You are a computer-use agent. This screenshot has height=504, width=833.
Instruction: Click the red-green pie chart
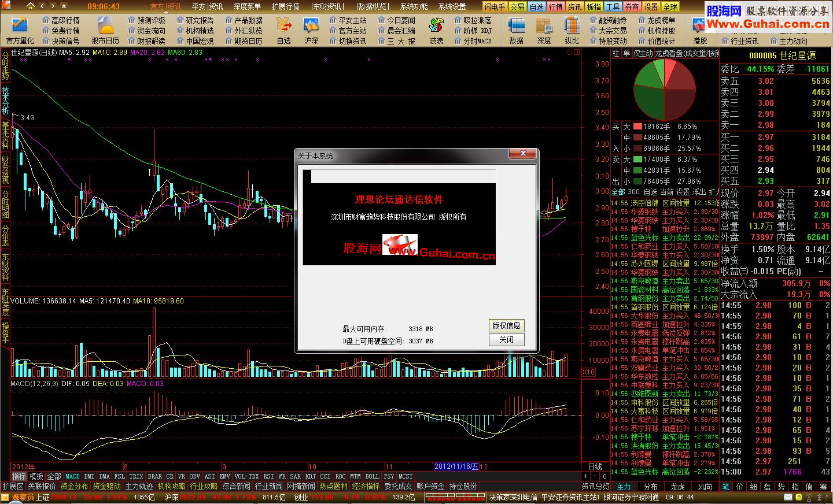coord(664,88)
